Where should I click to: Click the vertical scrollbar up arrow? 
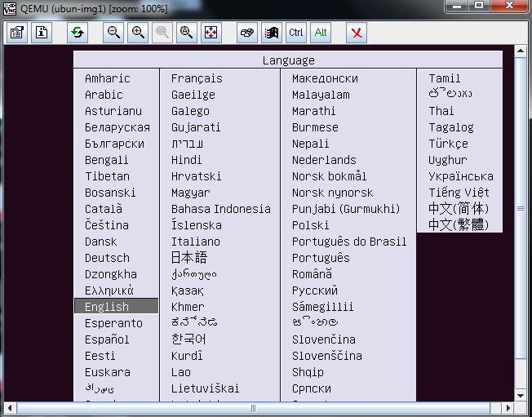(520, 51)
